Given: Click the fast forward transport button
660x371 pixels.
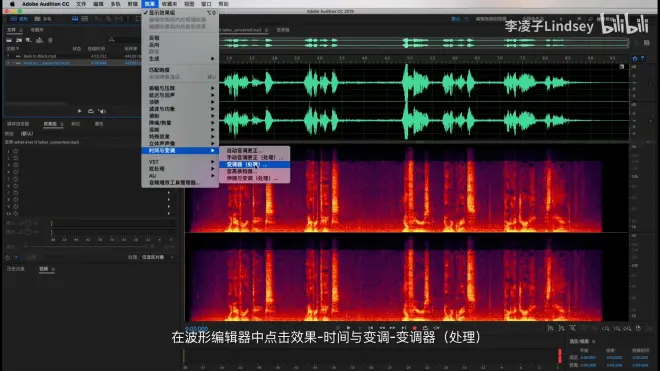Looking at the screenshot, I should pyautogui.click(x=392, y=327).
